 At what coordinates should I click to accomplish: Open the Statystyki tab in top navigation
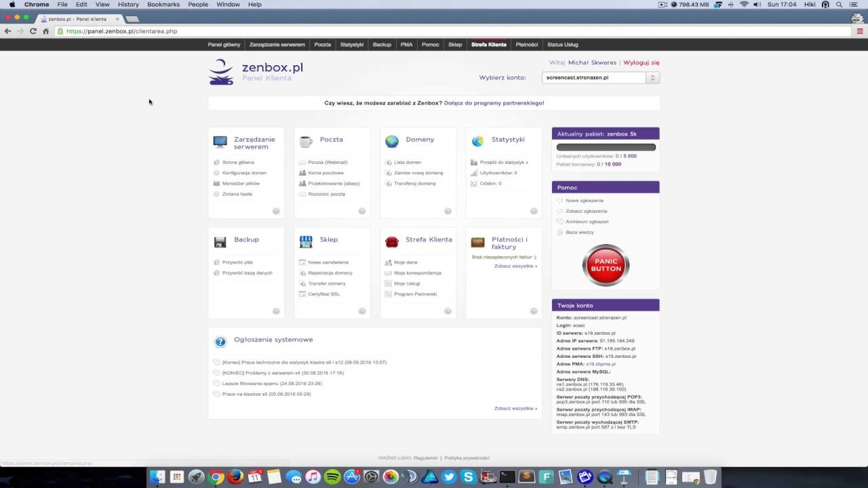pos(352,45)
